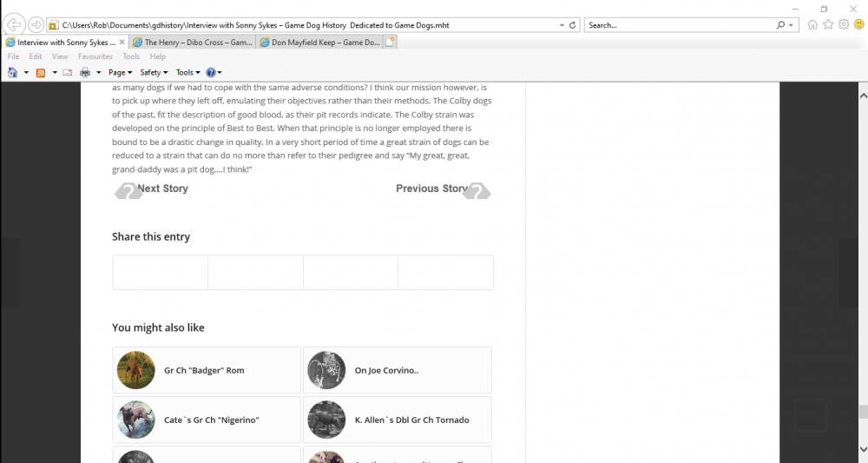Click the Help question mark icon
The width and height of the screenshot is (868, 463).
210,73
